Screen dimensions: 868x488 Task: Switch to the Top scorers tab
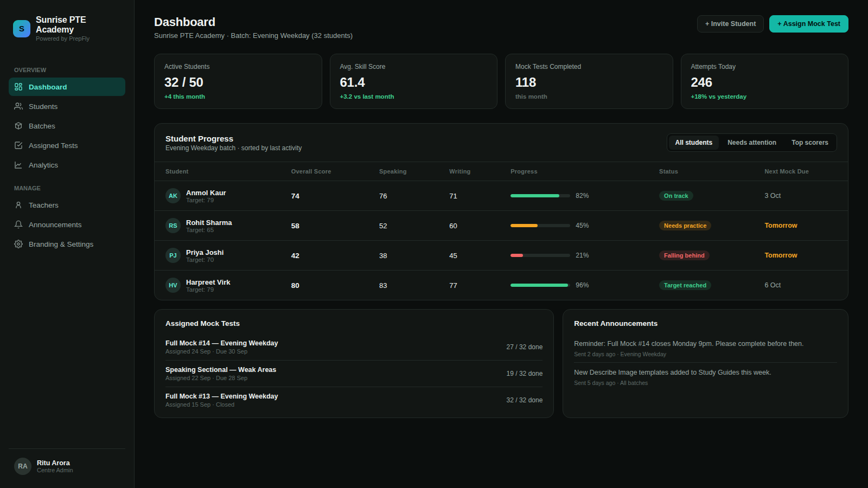[x=809, y=143]
